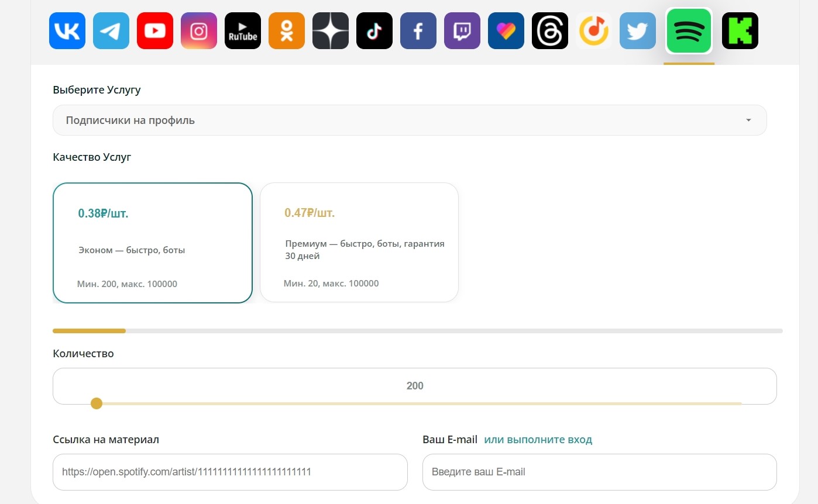
Task: Click the quantity field showing 200
Action: tap(415, 386)
